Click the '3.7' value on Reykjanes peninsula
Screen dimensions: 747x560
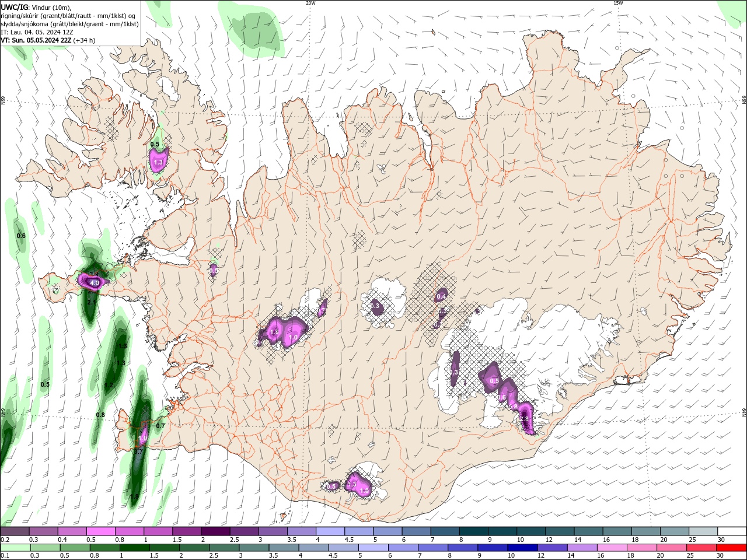click(138, 452)
